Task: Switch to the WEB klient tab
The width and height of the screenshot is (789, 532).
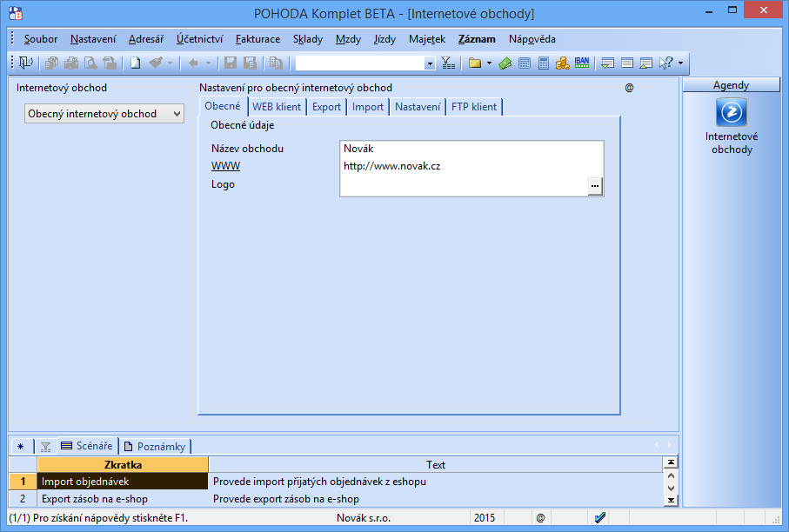Action: (x=277, y=107)
